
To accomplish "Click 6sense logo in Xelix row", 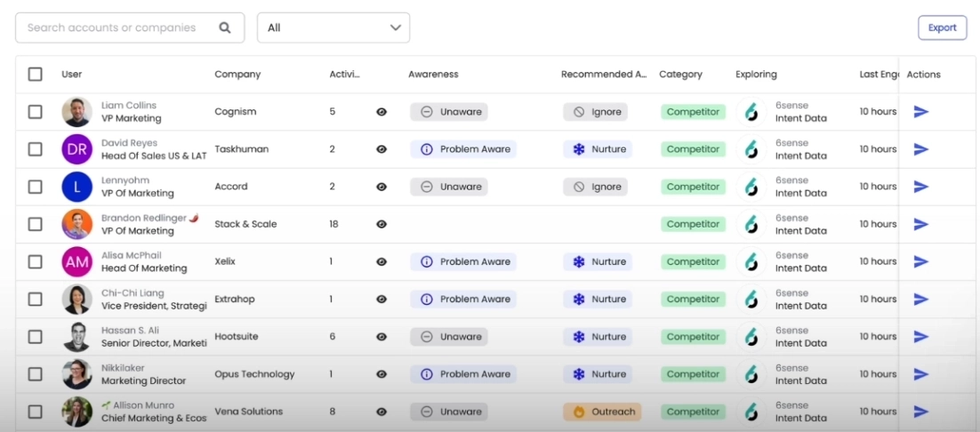I will (751, 261).
